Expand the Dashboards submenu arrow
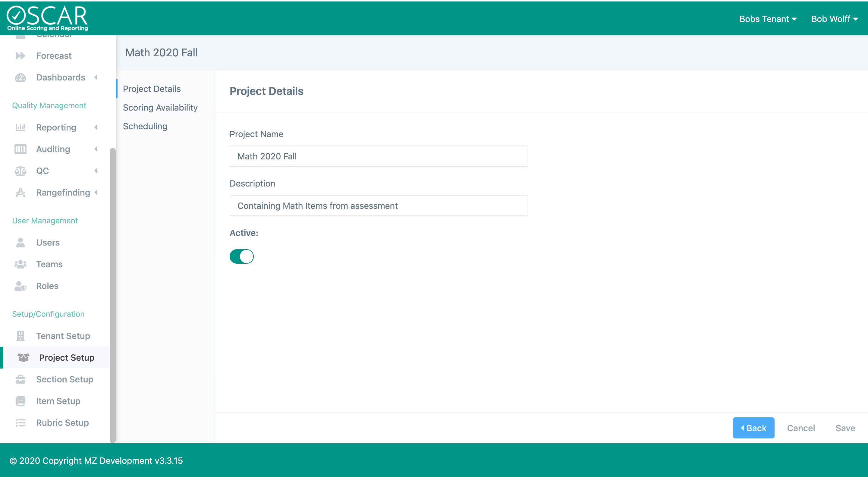This screenshot has width=868, height=477. pos(96,77)
